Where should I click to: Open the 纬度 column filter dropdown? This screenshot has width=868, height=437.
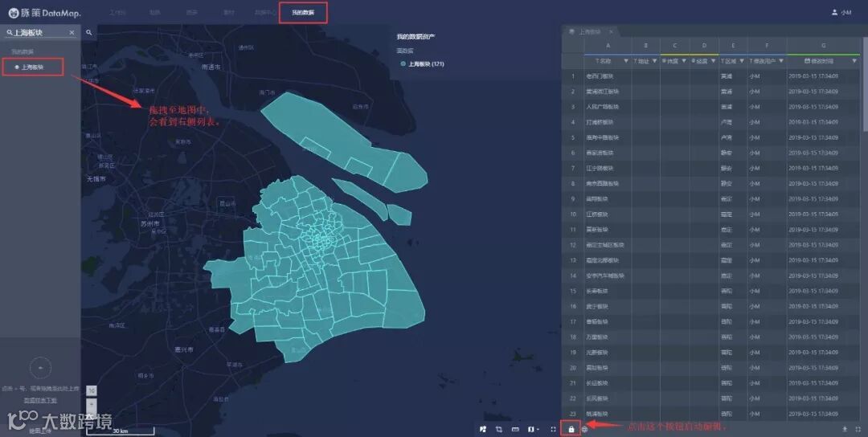[x=684, y=61]
